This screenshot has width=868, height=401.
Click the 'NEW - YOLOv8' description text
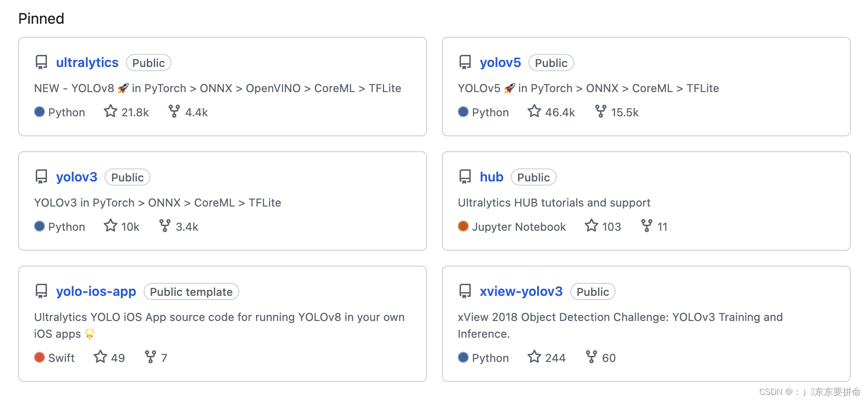tap(217, 88)
